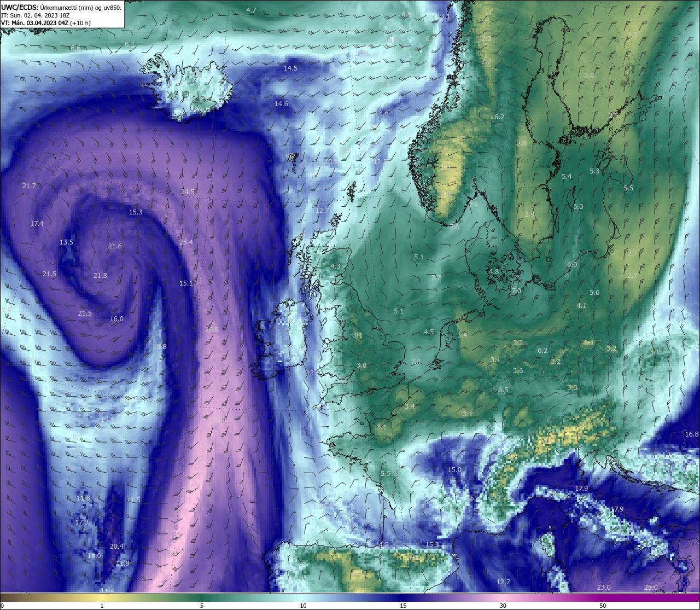
Task: Click the map value 25.4
Action: (186, 242)
